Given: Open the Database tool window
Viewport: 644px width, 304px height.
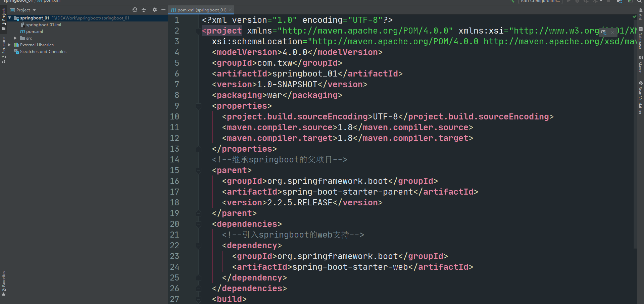Looking at the screenshot, I should coord(640,38).
